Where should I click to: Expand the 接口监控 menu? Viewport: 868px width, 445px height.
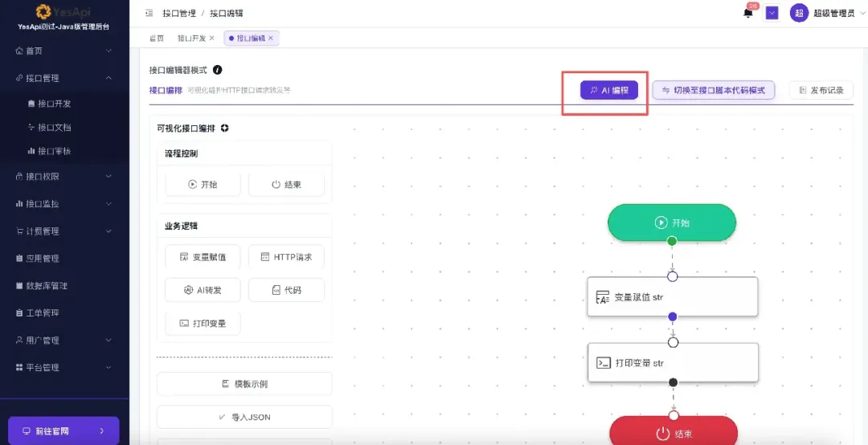pos(64,204)
